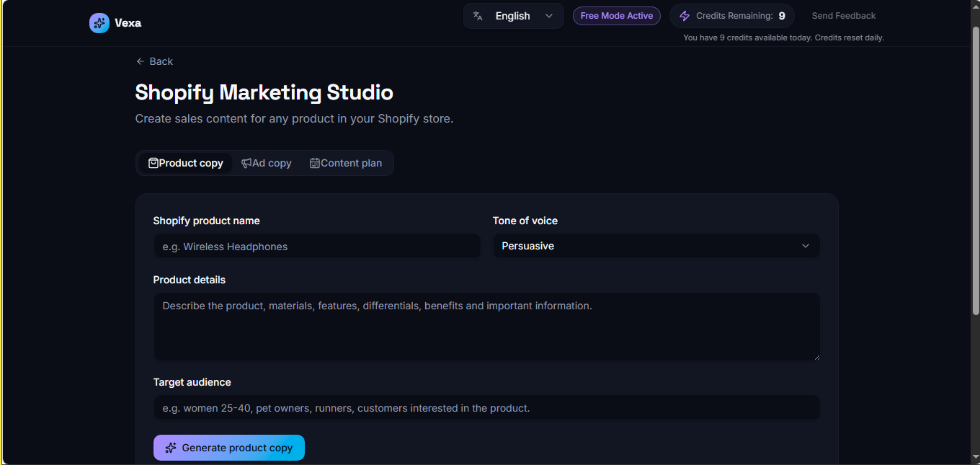The image size is (980, 465).
Task: Focus the Target audience input field
Action: tap(486, 407)
